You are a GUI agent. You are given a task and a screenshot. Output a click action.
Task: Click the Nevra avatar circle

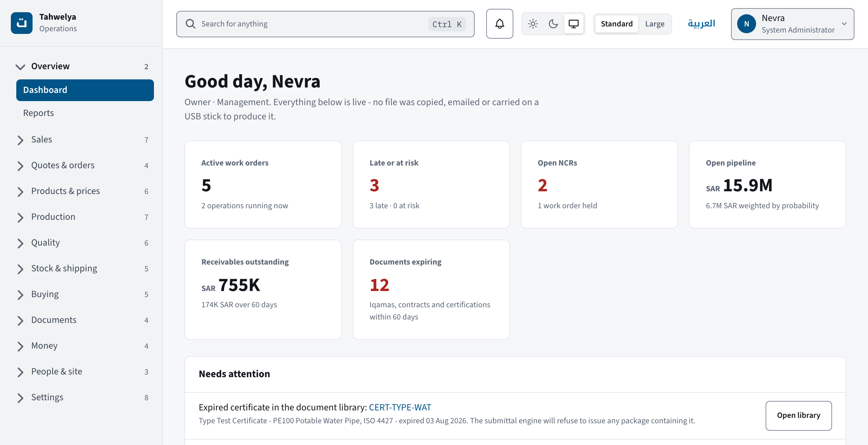click(x=747, y=24)
